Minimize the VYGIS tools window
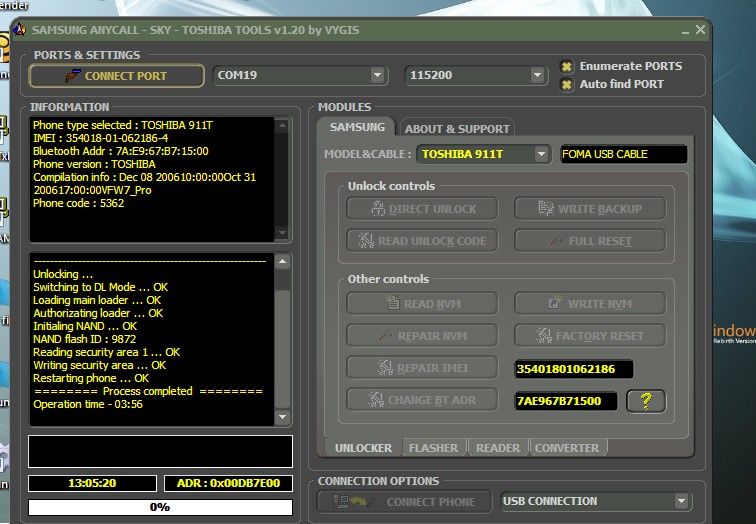Screen dimensions: 756x524 coord(685,31)
